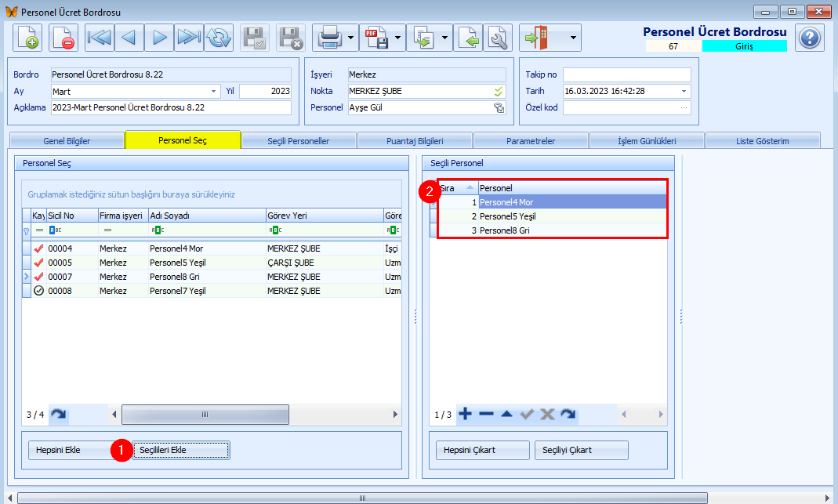Open the Seçili Personeller tab
This screenshot has height=504, width=838.
click(299, 141)
